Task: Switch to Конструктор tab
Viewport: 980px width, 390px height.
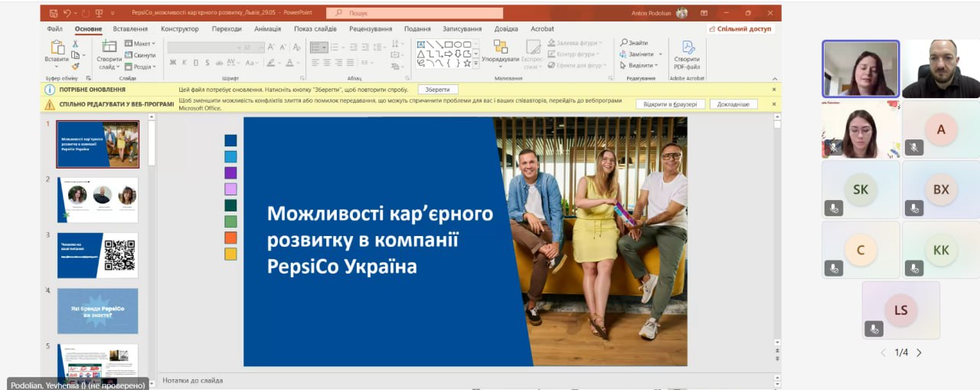Action: [180, 29]
